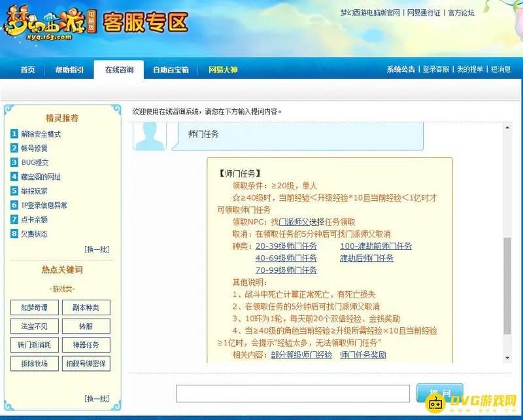Click the 拍靓号绑密保 keyword button
523x420 pixels.
click(x=86, y=364)
